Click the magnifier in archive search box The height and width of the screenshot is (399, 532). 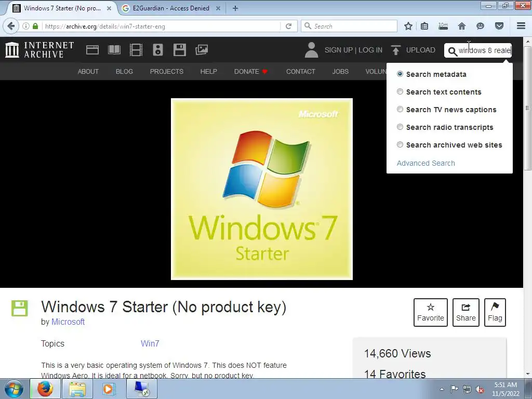pos(453,51)
